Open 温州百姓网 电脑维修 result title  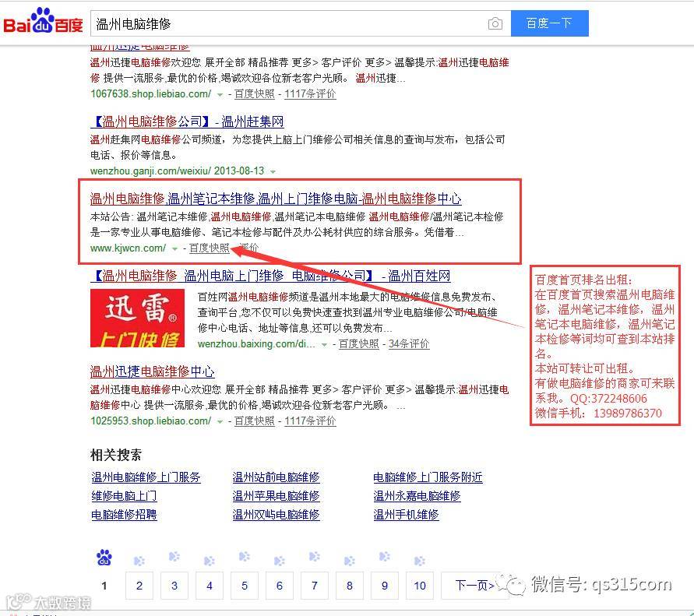click(270, 276)
